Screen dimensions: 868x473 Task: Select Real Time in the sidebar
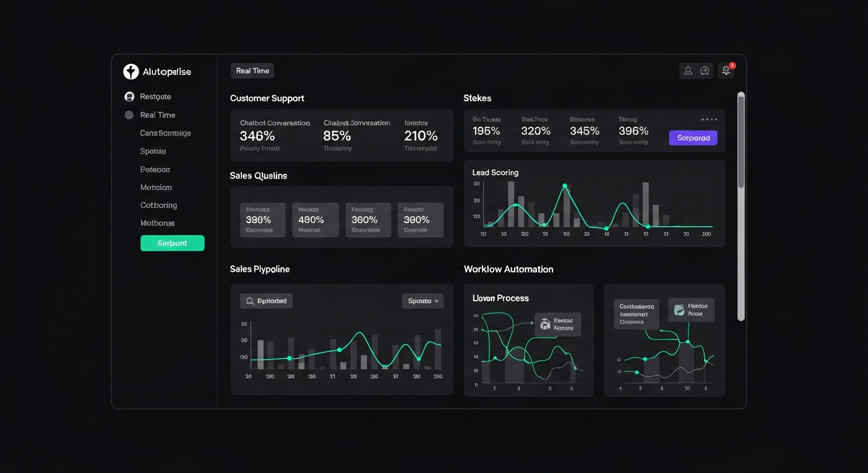click(158, 115)
